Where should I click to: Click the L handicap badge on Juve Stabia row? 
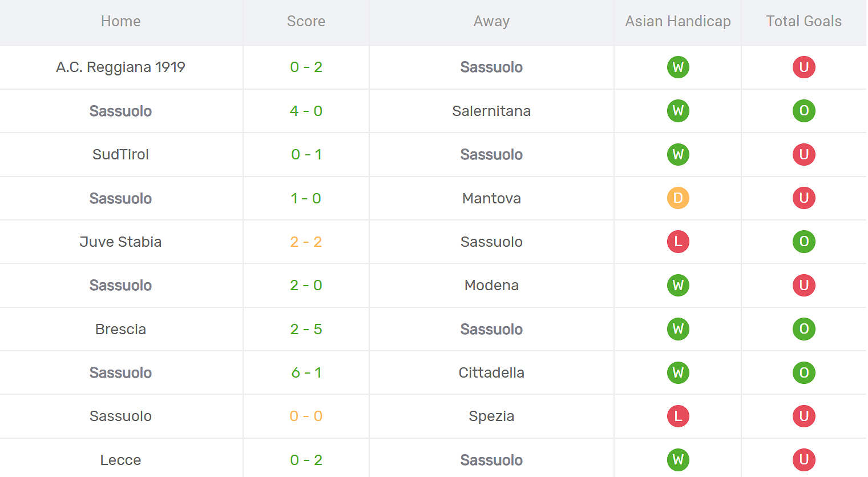[x=677, y=242]
